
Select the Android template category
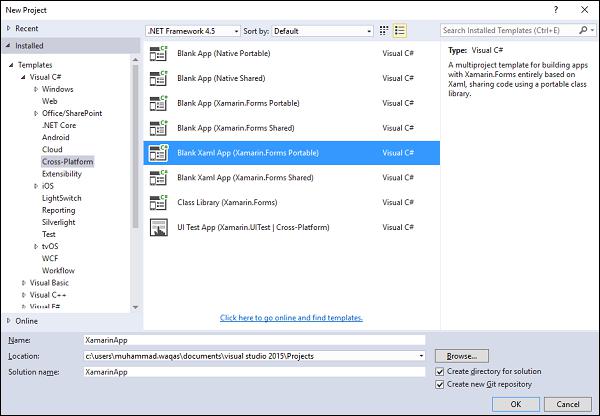click(55, 137)
